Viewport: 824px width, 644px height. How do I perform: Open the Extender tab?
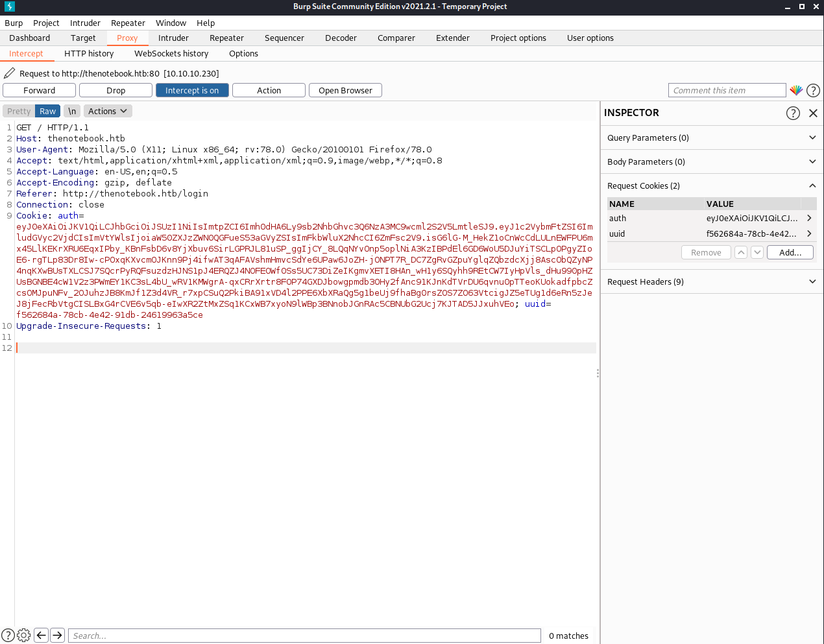point(453,38)
